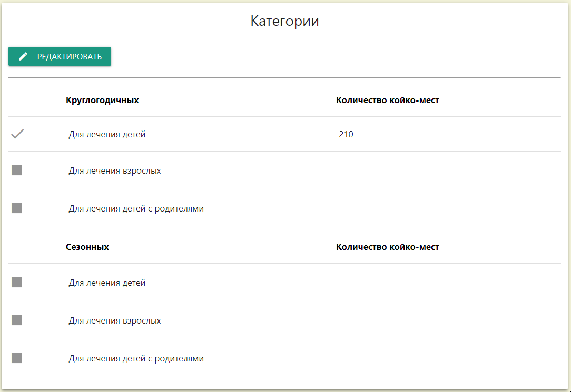This screenshot has height=392, width=571.
Task: Click the pencil icon on the edit button
Action: coord(23,56)
